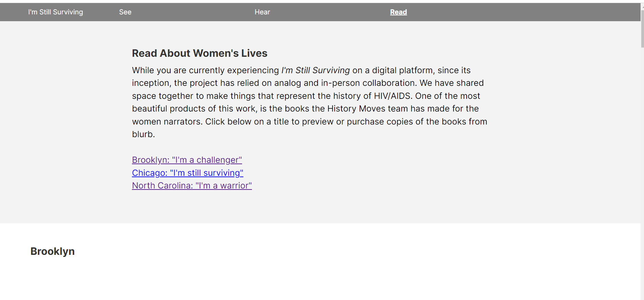The height and width of the screenshot is (300, 644).
Task: Go to the See navigation item
Action: point(125,12)
